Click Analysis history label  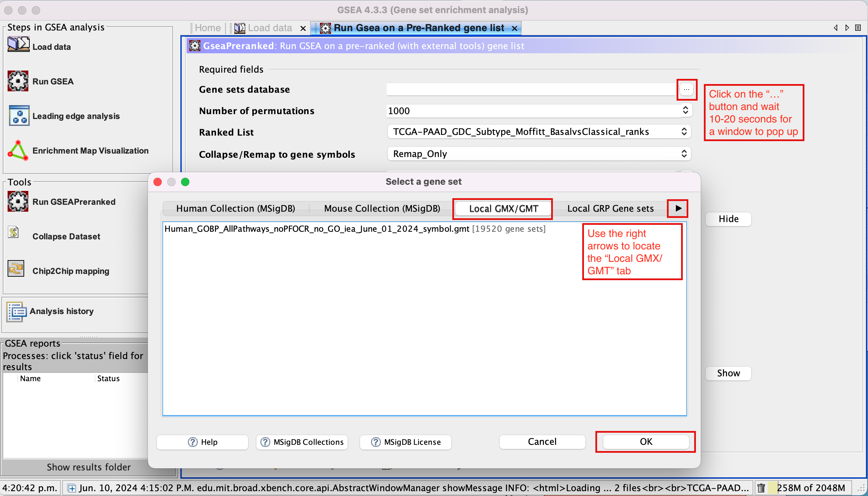pyautogui.click(x=62, y=311)
